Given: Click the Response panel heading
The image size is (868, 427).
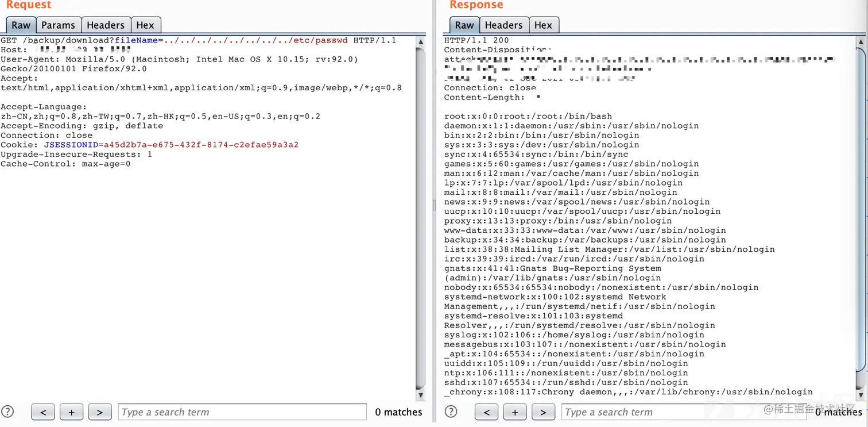Looking at the screenshot, I should (x=476, y=5).
